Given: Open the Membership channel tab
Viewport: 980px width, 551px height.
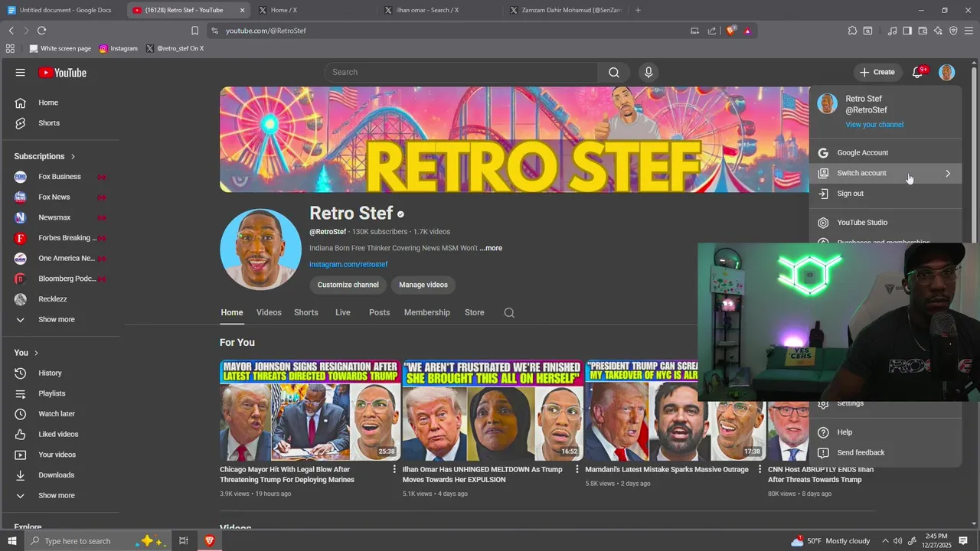Looking at the screenshot, I should [427, 312].
